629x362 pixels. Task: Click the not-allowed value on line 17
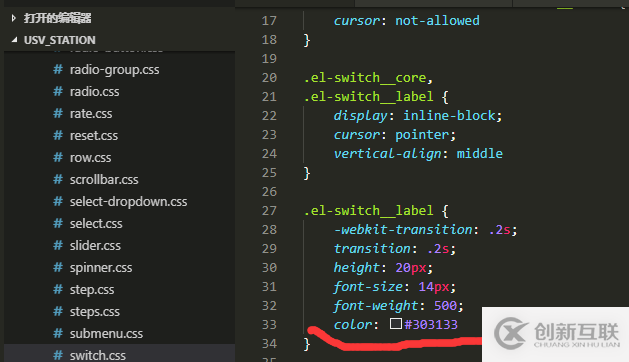pos(437,20)
